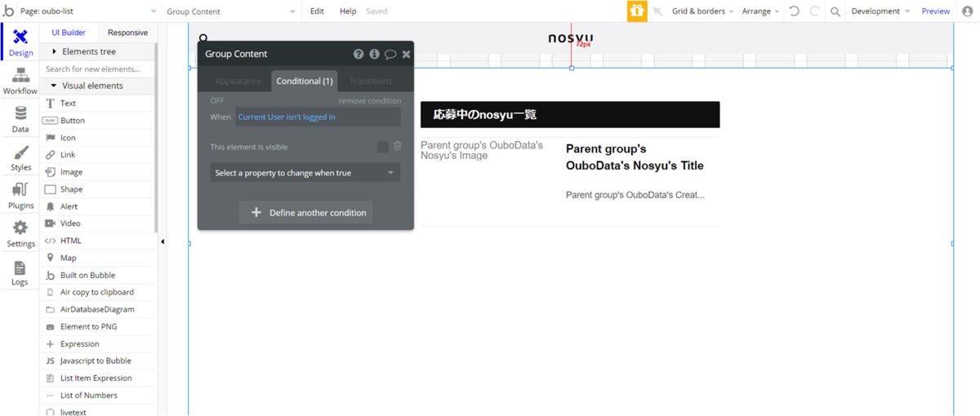The width and height of the screenshot is (980, 416).
Task: Switch to the Conditional (1) tab
Action: [x=305, y=81]
